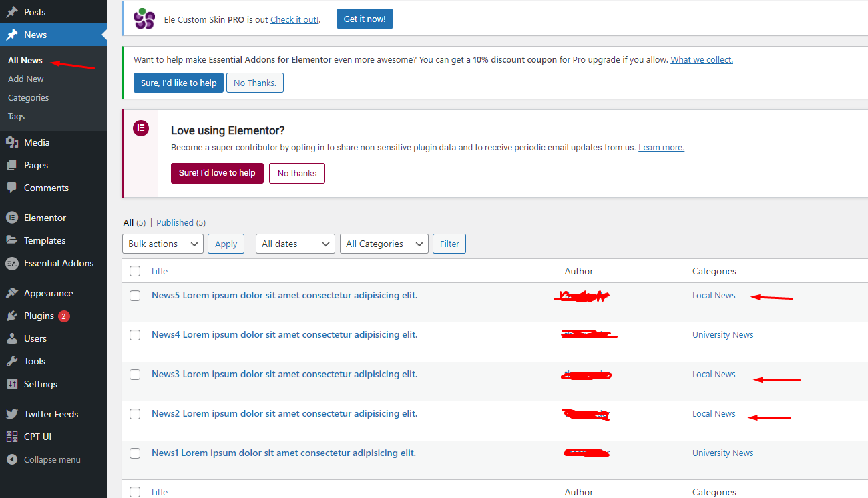Viewport: 868px width, 498px height.
Task: Click the Media icon in sidebar
Action: point(12,142)
